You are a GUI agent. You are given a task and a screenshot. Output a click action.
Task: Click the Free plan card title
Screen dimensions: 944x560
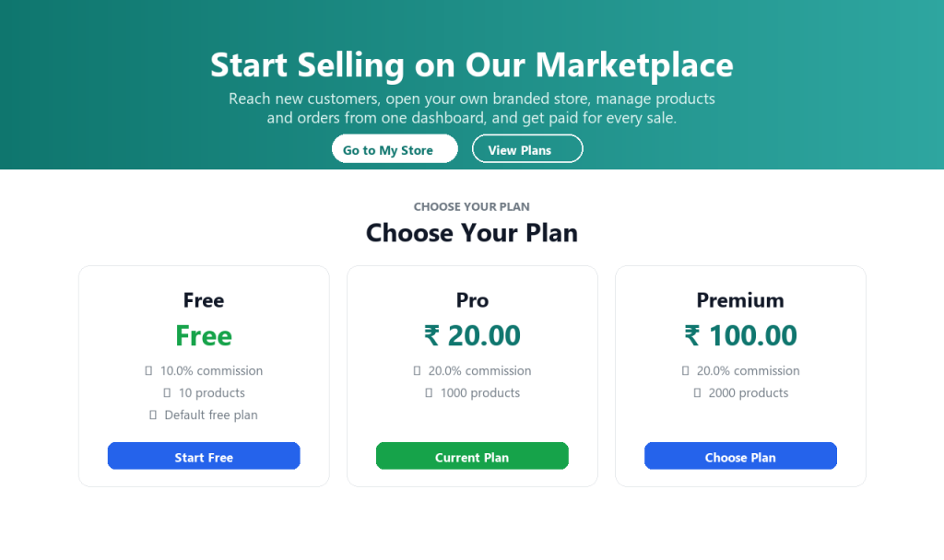pos(204,300)
